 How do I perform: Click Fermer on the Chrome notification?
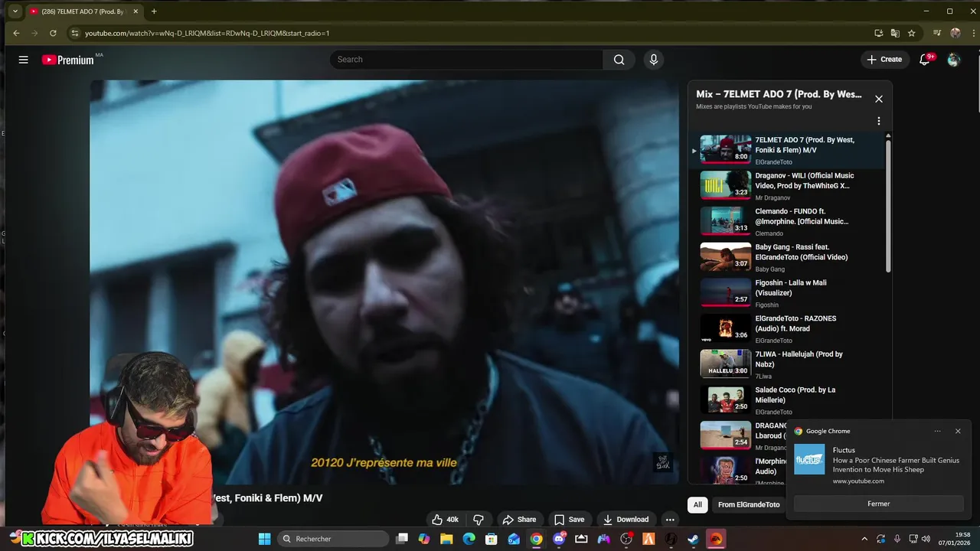(x=878, y=504)
